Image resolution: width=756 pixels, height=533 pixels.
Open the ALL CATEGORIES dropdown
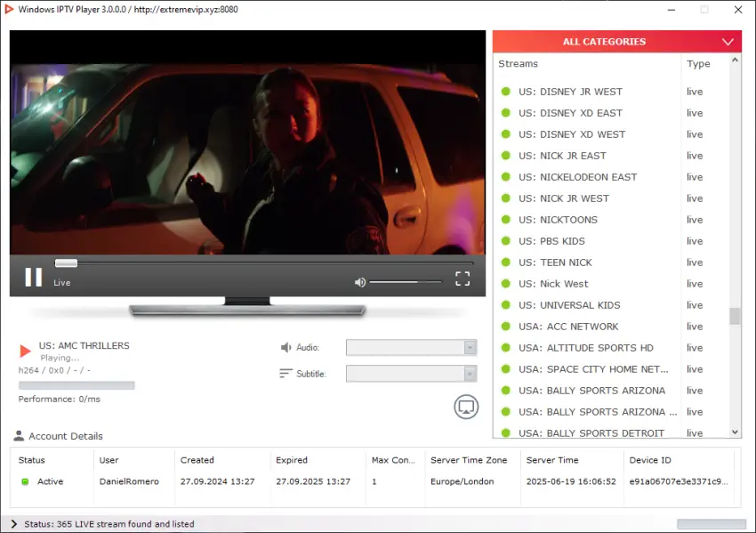click(616, 42)
